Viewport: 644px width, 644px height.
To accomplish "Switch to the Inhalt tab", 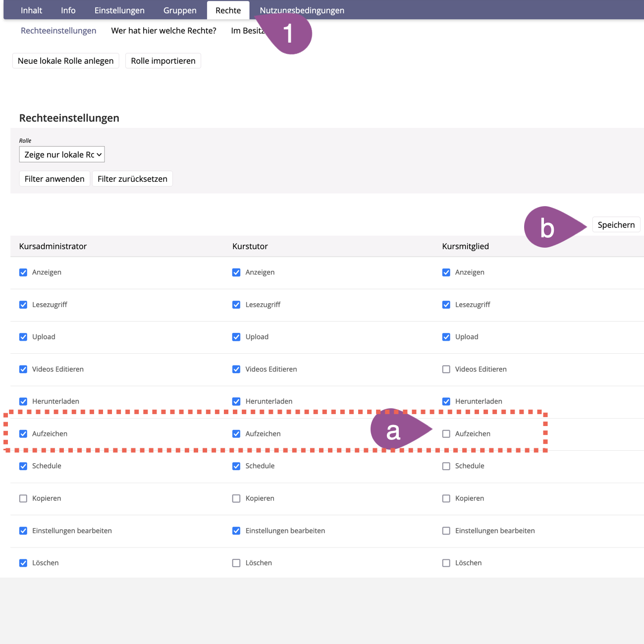I will 31,10.
